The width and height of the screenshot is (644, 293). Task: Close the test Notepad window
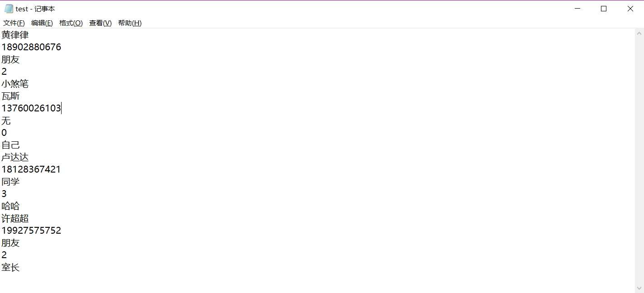(630, 9)
